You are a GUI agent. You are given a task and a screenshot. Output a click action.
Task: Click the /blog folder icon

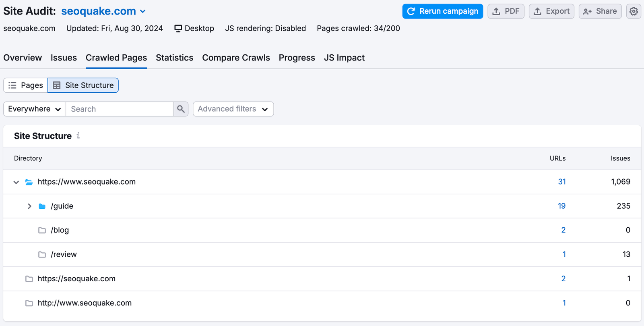(42, 230)
